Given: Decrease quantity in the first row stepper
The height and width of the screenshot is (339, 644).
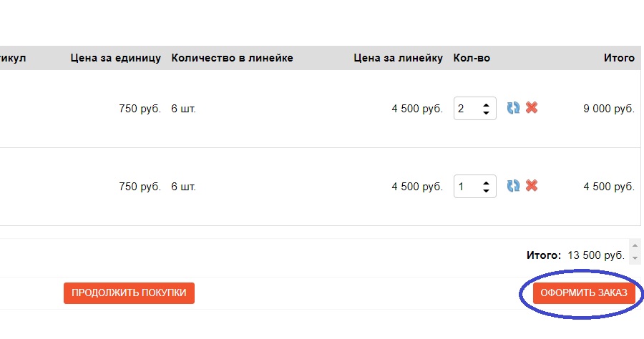Looking at the screenshot, I should point(487,112).
